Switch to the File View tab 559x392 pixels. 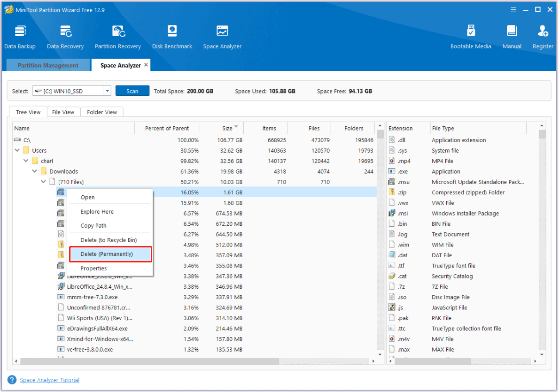[x=63, y=112]
